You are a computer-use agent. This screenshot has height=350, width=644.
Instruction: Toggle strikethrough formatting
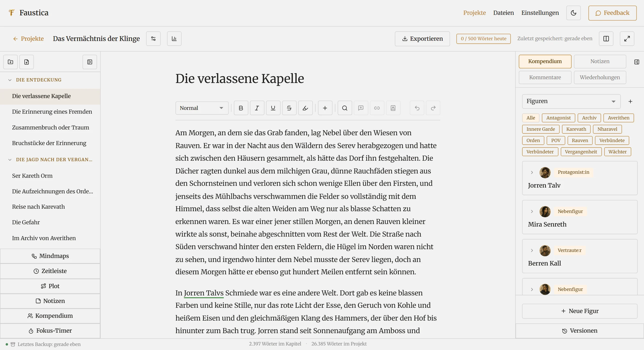click(289, 108)
